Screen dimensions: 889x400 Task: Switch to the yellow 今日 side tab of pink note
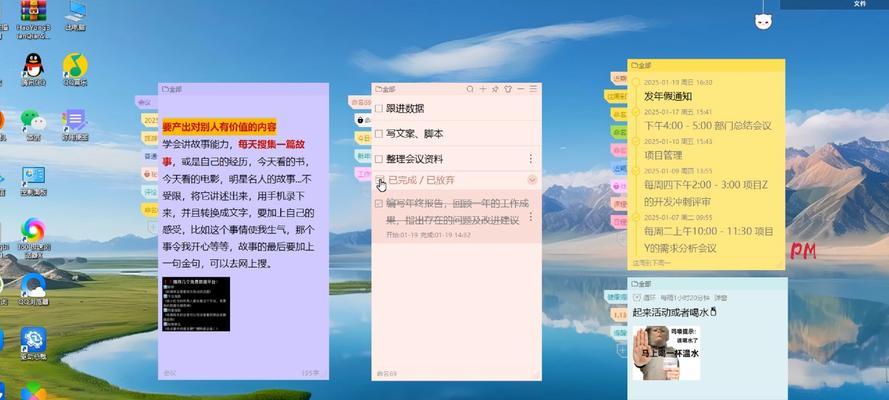pos(363,138)
